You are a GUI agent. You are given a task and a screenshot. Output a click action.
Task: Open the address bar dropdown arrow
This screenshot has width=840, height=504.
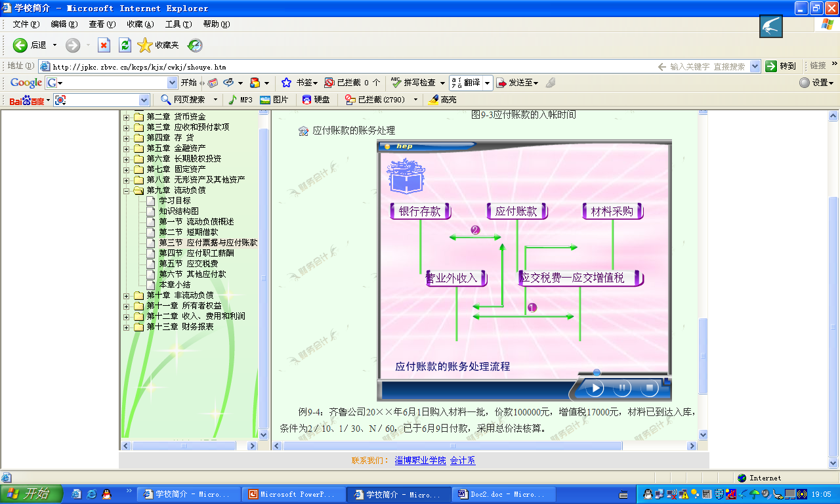[755, 66]
